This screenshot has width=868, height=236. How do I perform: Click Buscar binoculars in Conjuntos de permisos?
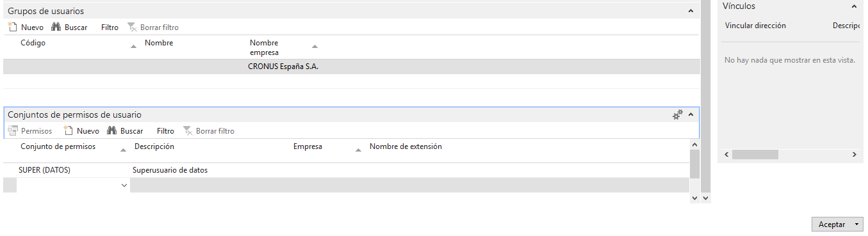[x=111, y=130]
